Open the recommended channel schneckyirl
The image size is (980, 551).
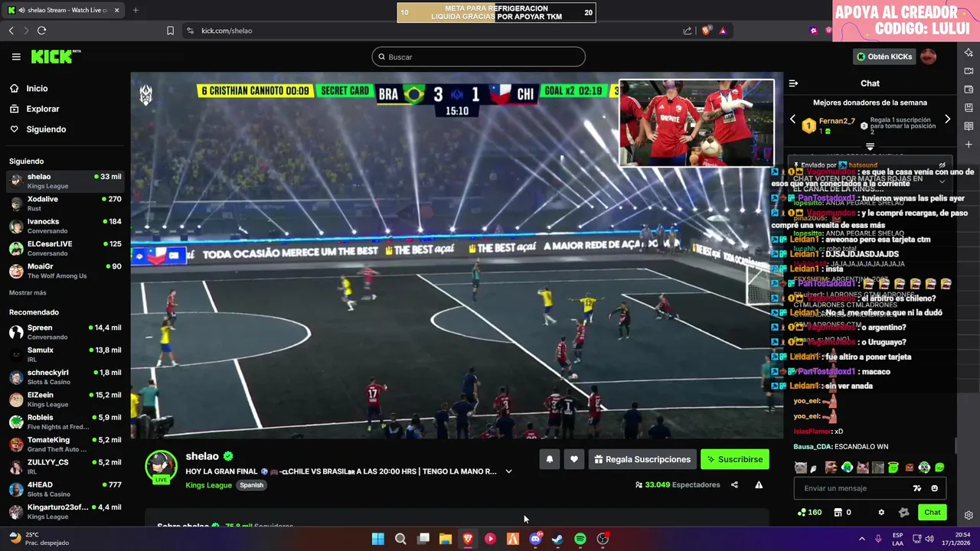[65, 377]
